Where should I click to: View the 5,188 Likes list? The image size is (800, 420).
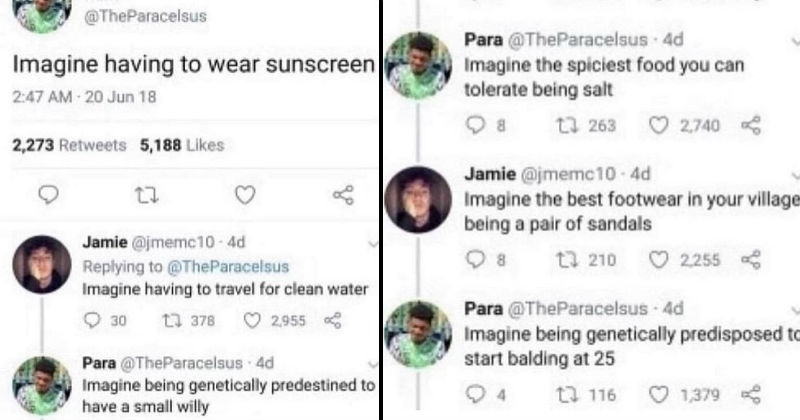coord(182,145)
